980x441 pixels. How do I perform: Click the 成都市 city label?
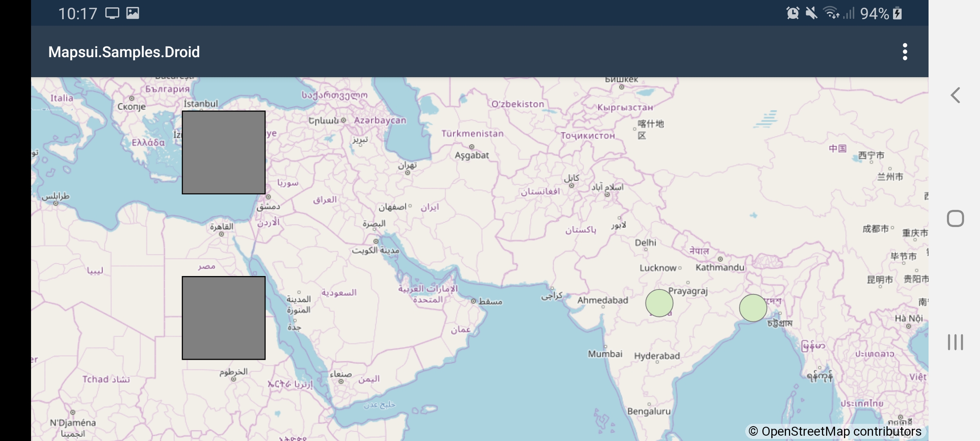tap(875, 229)
